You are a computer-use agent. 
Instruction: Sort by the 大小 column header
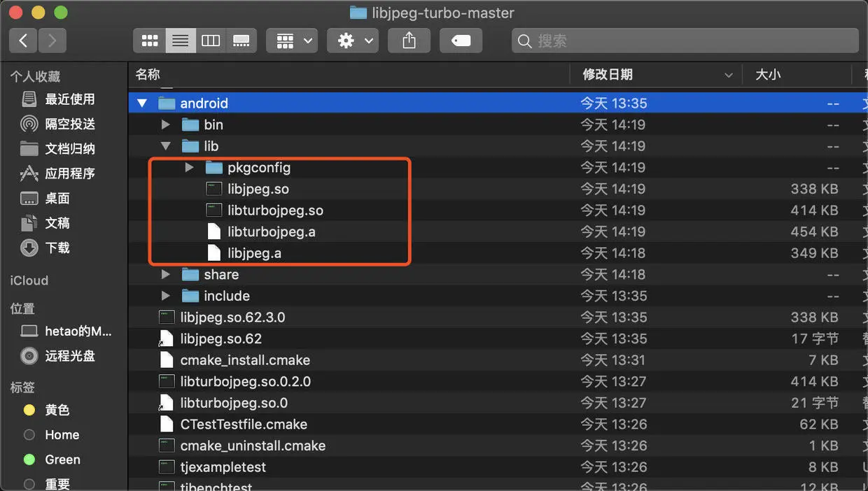click(768, 74)
